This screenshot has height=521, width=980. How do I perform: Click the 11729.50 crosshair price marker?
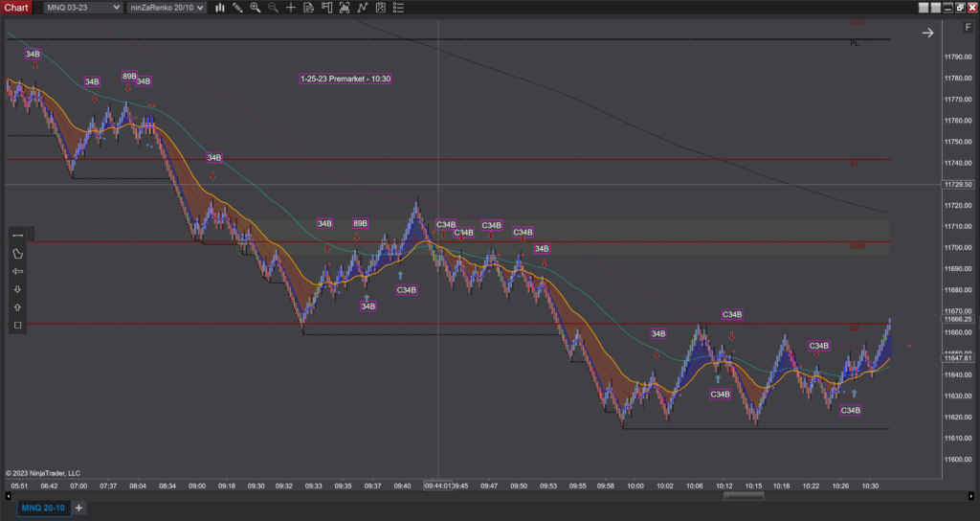[x=957, y=185]
